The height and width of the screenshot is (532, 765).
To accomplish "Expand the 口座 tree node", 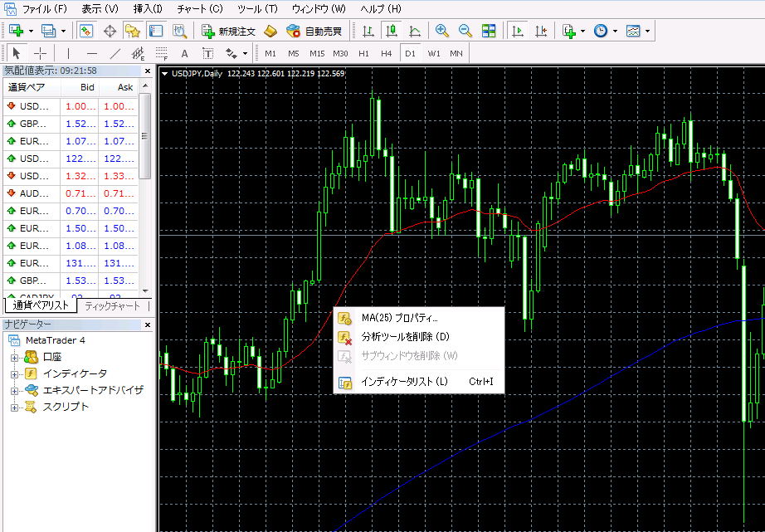I will coord(15,358).
